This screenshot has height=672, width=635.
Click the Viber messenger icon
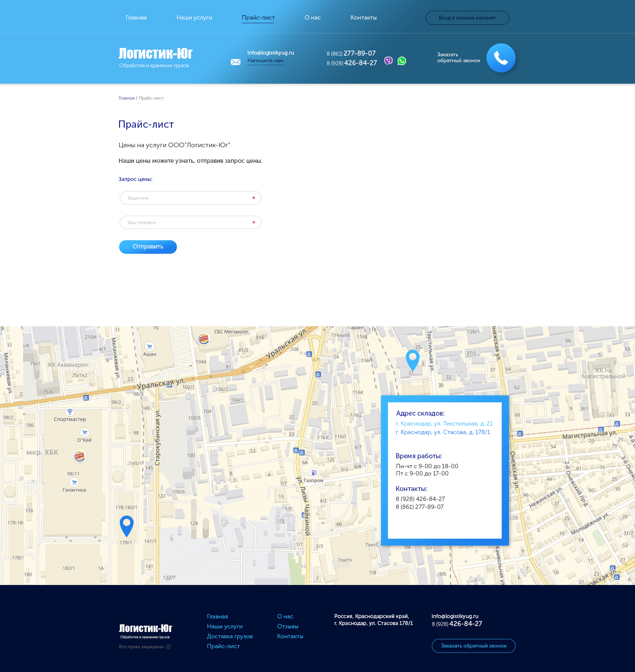click(x=388, y=61)
